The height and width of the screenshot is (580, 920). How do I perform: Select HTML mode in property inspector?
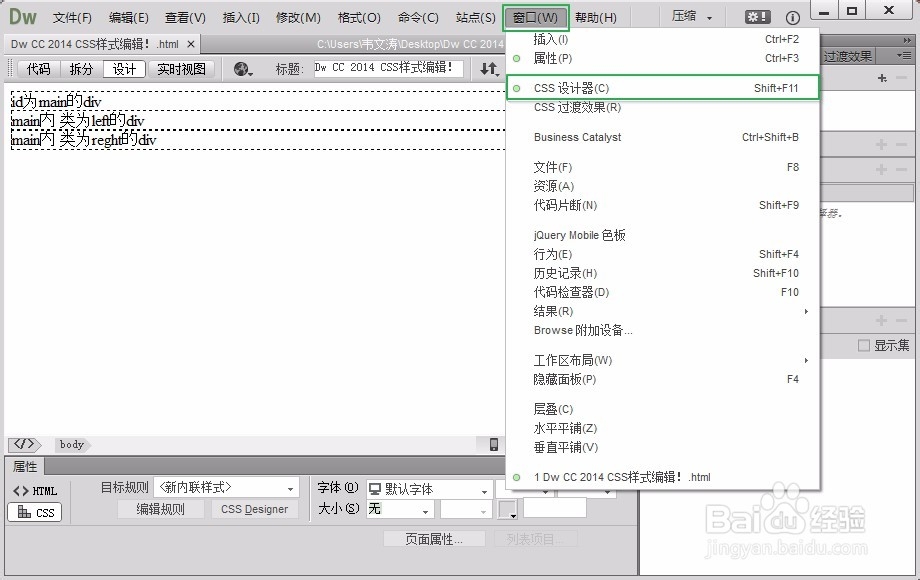[35, 491]
